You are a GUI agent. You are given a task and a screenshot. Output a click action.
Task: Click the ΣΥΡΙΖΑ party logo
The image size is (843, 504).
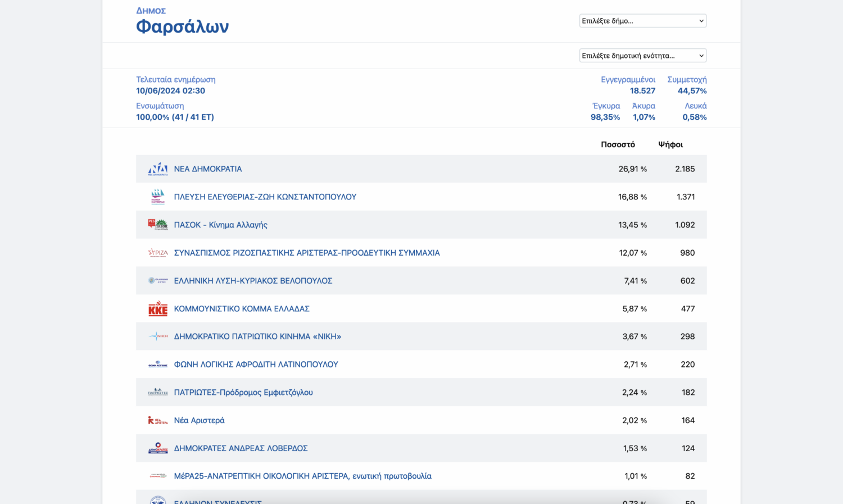tap(158, 253)
